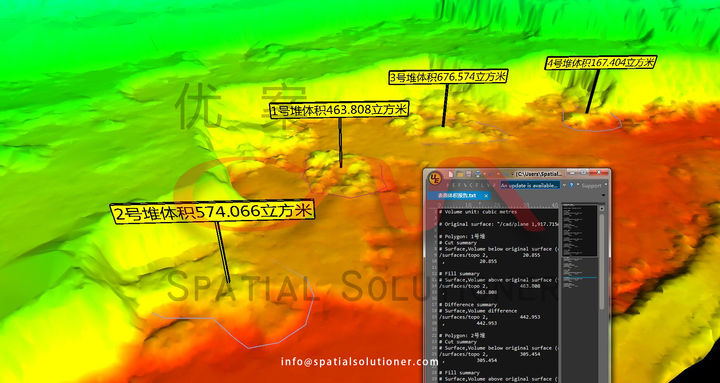
Task: Click the 2号堆体积574.066立方米 label
Action: coord(212,212)
